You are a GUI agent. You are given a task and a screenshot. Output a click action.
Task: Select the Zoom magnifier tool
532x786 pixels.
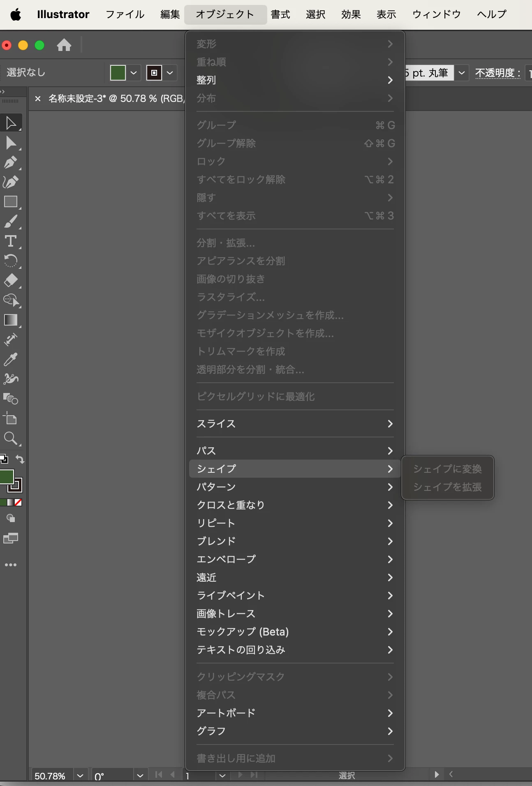11,438
